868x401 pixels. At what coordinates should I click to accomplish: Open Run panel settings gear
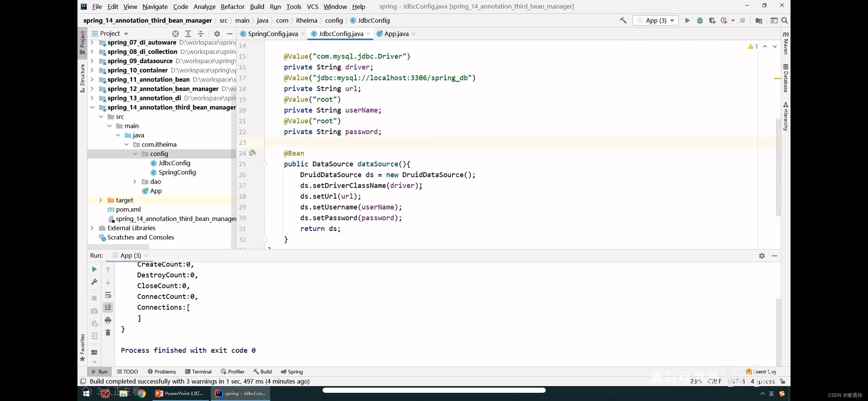pyautogui.click(x=762, y=256)
